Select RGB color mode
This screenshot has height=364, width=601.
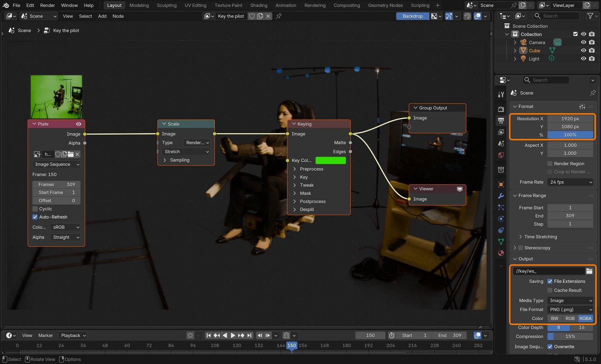[570, 319]
